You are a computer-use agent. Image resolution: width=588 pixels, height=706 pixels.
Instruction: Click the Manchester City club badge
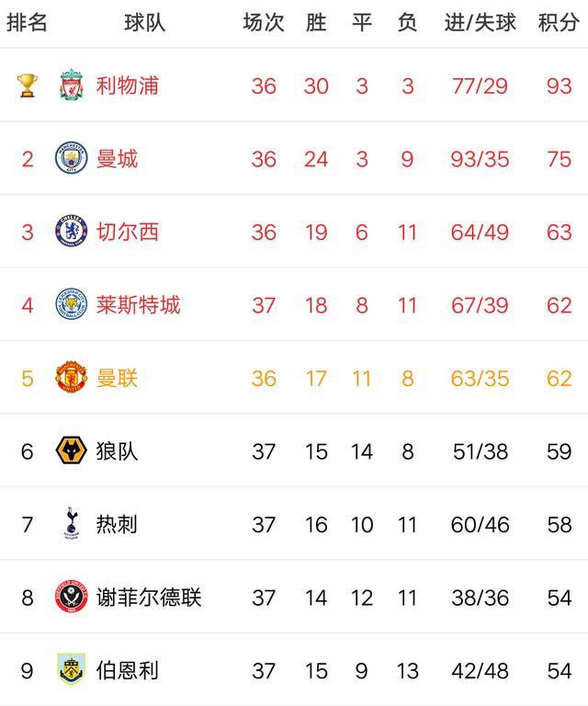(x=72, y=159)
